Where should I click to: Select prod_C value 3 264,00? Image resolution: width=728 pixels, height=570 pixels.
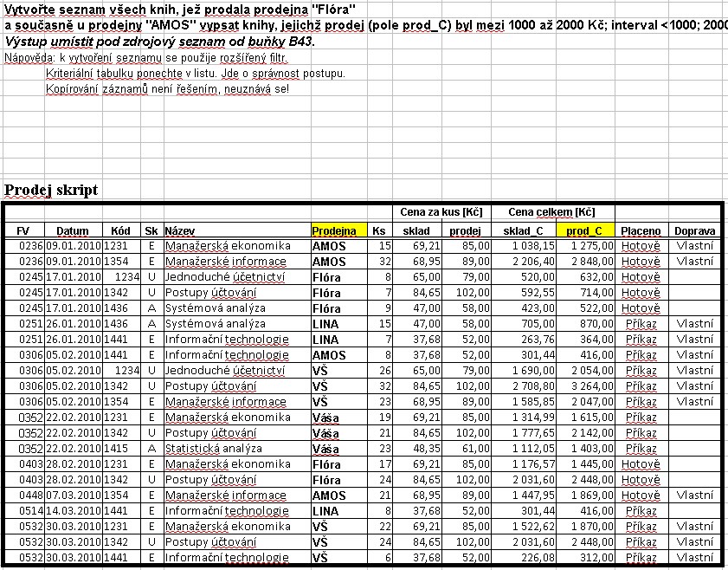click(x=585, y=386)
